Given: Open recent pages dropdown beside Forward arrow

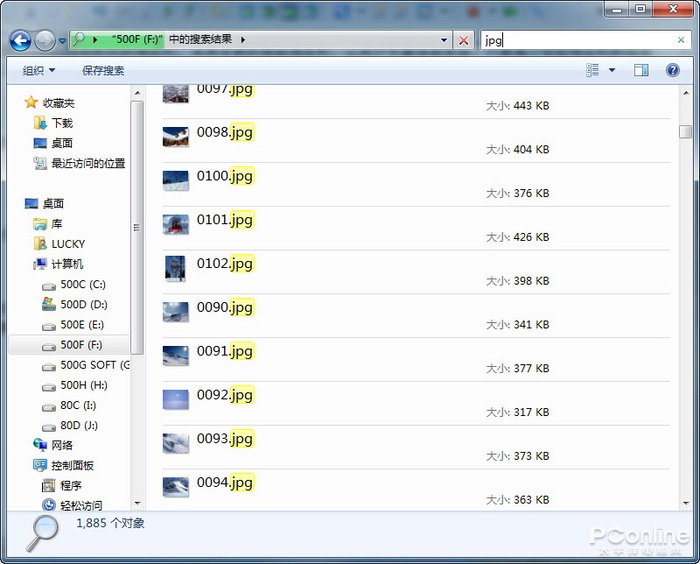Looking at the screenshot, I should (x=62, y=41).
